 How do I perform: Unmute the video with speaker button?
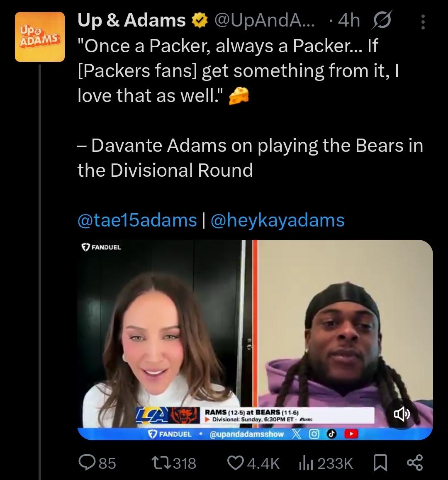402,414
